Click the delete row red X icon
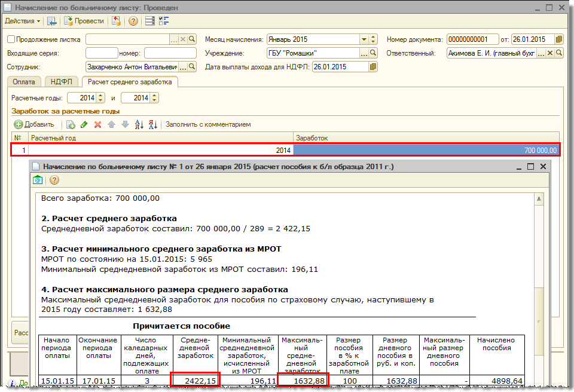 (97, 124)
